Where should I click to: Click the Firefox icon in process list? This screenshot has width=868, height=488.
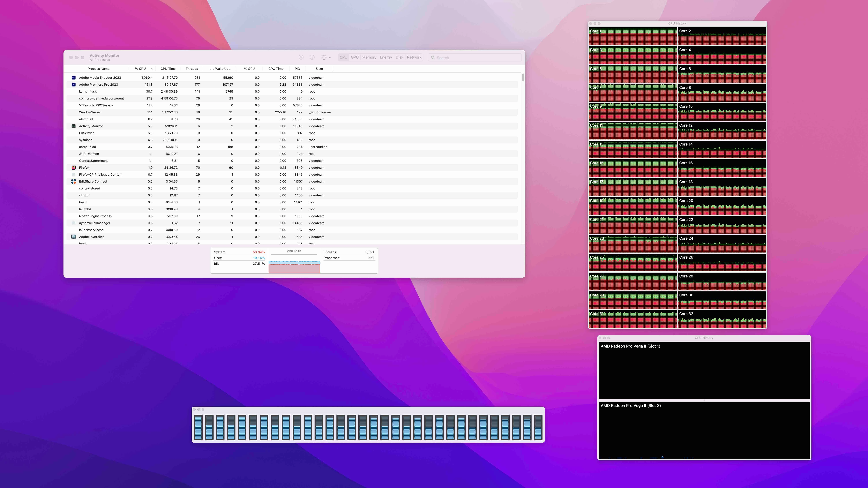73,168
